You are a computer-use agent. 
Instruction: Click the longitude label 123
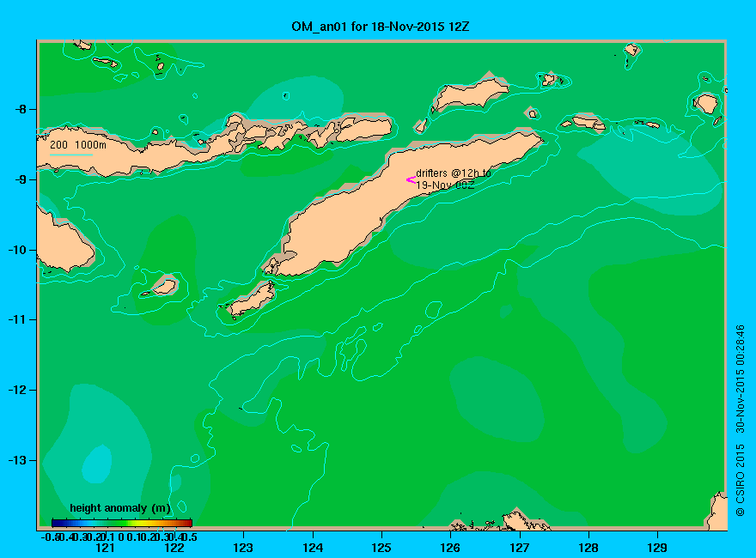(243, 548)
